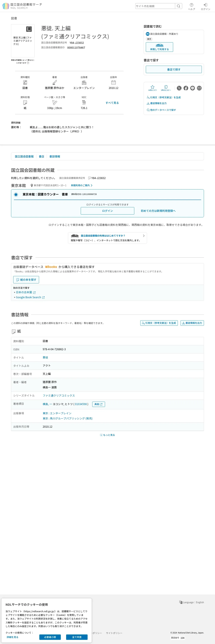This screenshot has height=644, width=215.
Task: Click the 悪徒 title link
Action: coord(45,357)
